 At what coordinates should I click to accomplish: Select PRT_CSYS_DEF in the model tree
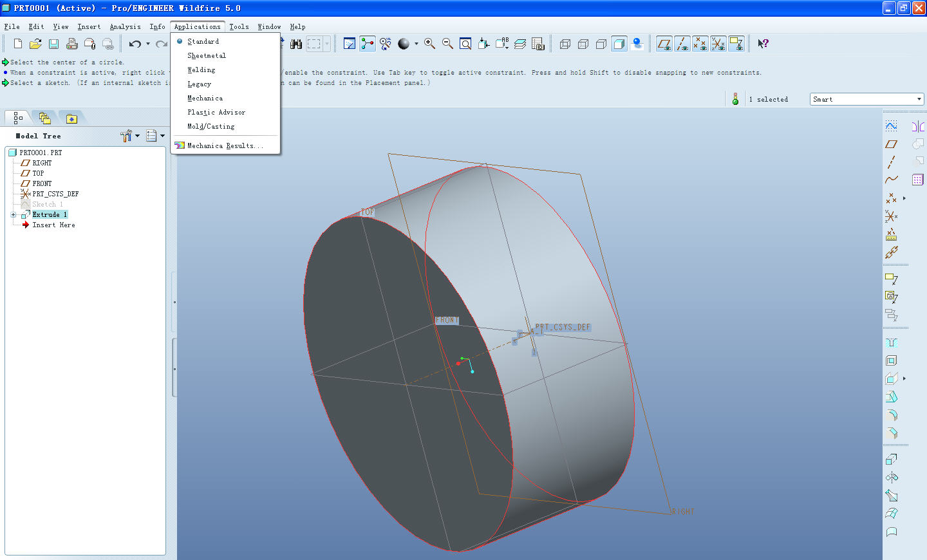click(55, 194)
